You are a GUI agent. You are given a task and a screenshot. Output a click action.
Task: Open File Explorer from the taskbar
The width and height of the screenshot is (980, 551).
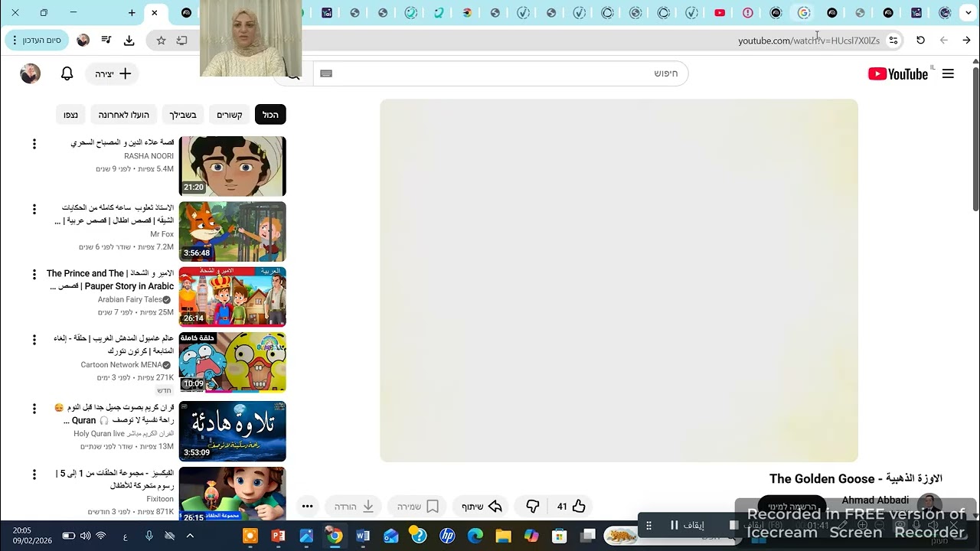[x=504, y=536]
